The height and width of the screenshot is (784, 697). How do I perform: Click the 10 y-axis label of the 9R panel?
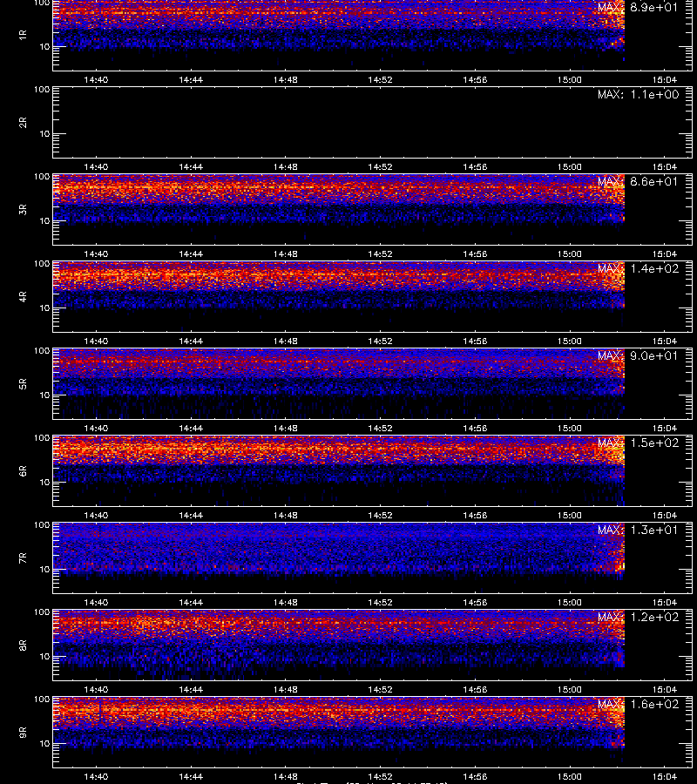44,744
